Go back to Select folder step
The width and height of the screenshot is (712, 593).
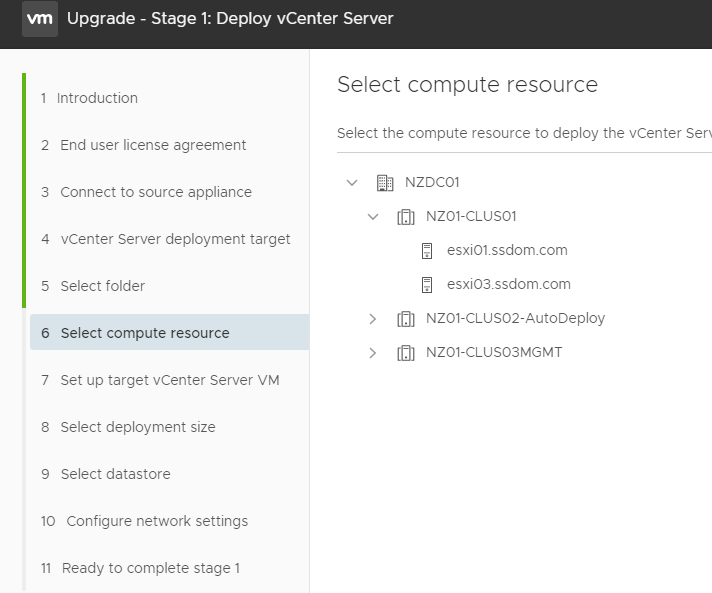click(93, 286)
